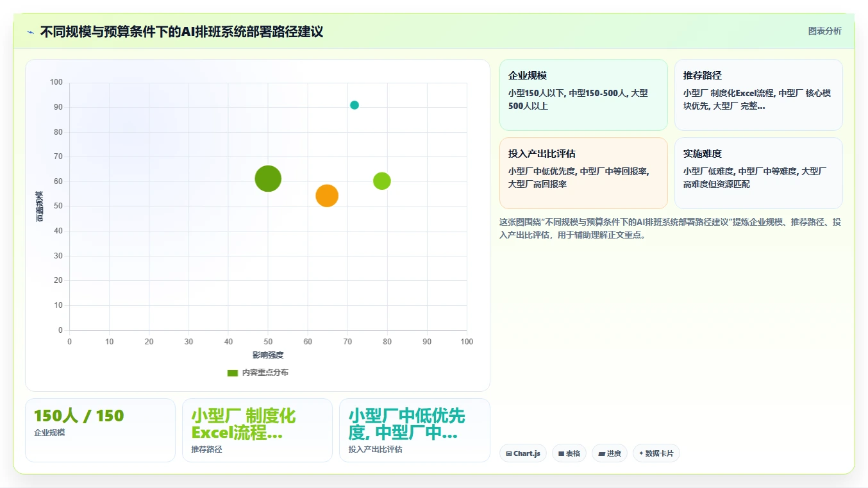This screenshot has height=488, width=868.
Task: Select the 进度 tag chip
Action: point(610,453)
